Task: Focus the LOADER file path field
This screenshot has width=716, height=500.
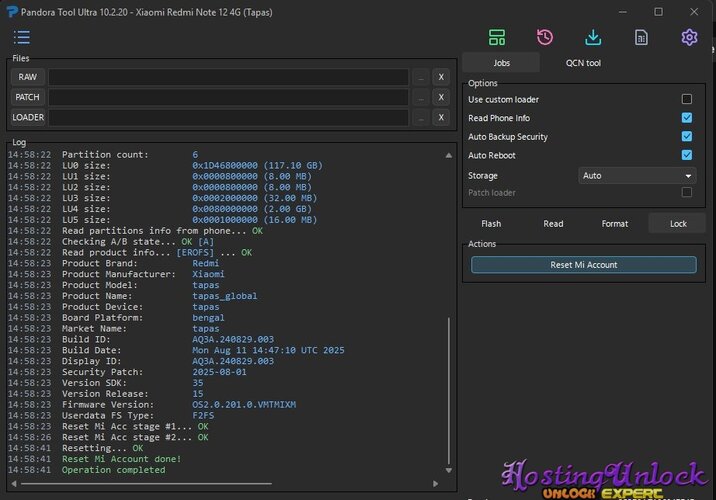Action: [x=228, y=117]
